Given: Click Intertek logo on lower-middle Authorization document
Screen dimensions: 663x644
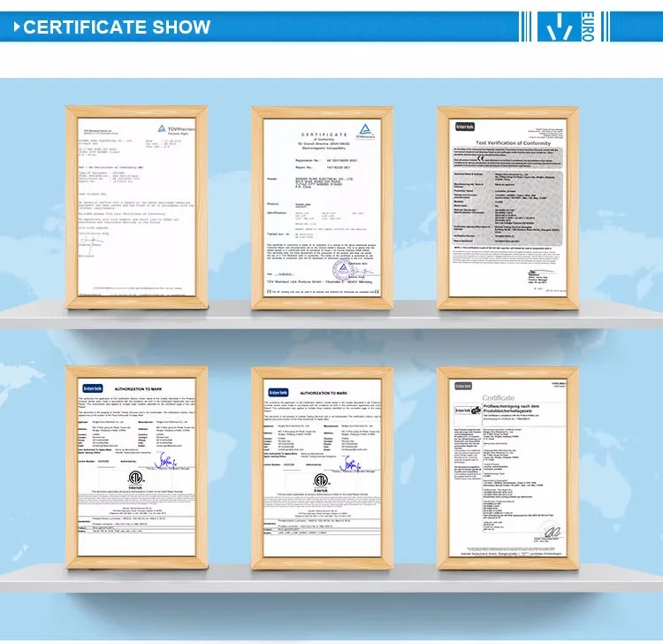Looking at the screenshot, I should click(x=278, y=392).
